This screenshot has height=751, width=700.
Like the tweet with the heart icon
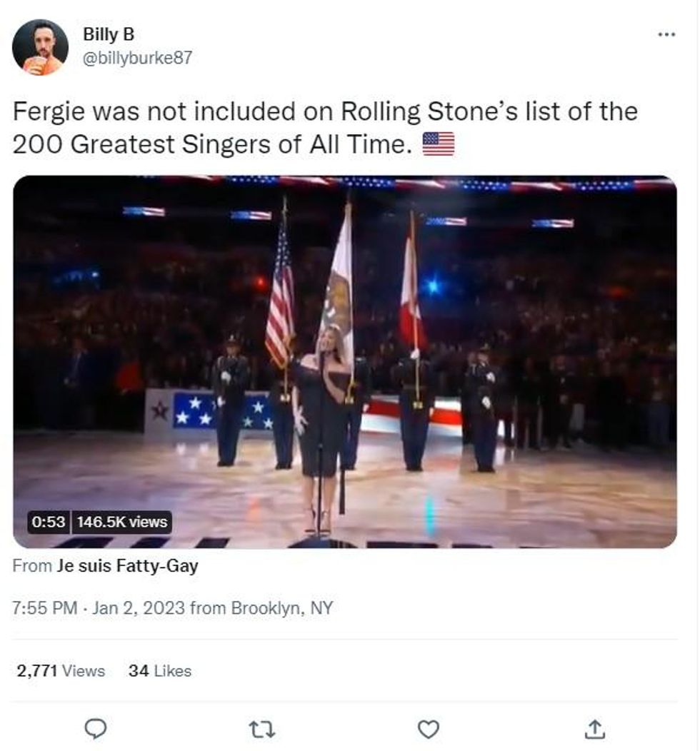tap(428, 729)
